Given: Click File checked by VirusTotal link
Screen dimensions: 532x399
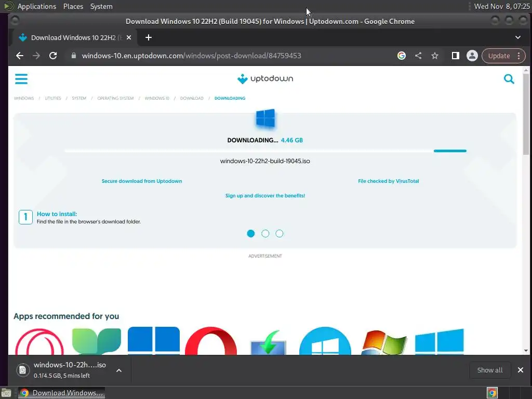Looking at the screenshot, I should (389, 181).
